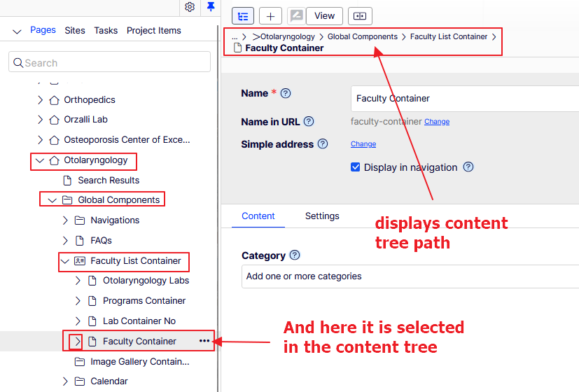The height and width of the screenshot is (392, 579).
Task: Collapse the Faculty List Container node
Action: [x=65, y=261]
